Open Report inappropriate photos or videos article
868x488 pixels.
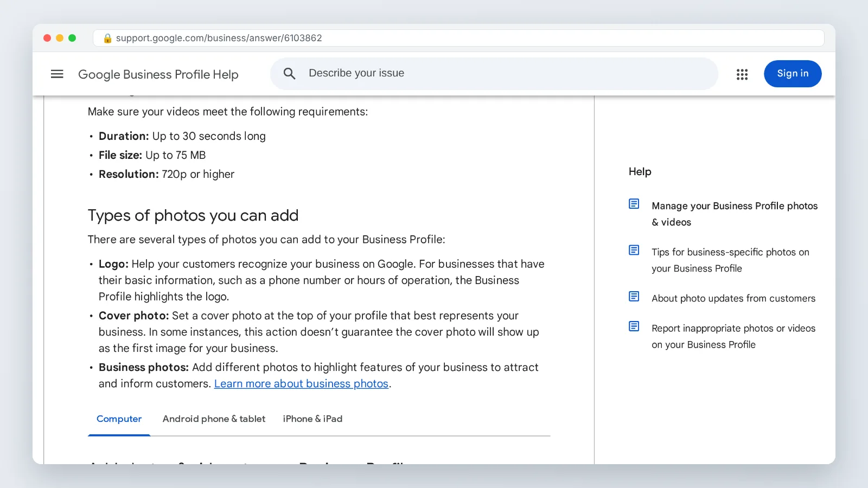coord(733,336)
